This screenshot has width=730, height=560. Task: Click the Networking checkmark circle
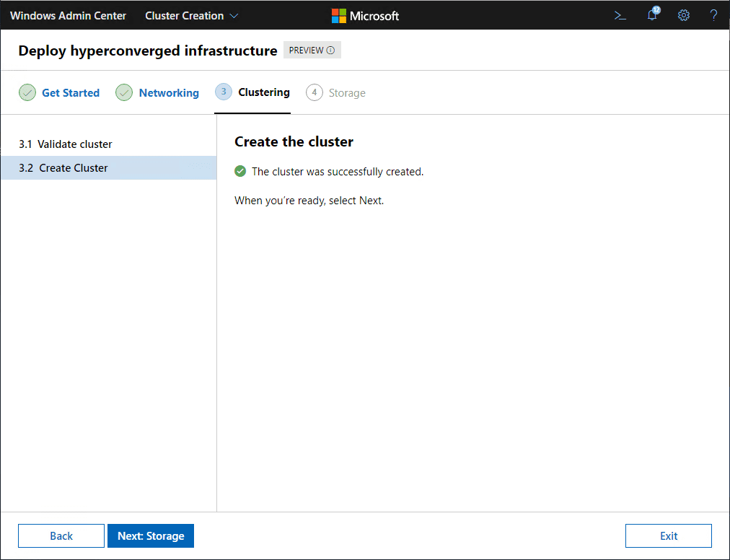pos(124,92)
